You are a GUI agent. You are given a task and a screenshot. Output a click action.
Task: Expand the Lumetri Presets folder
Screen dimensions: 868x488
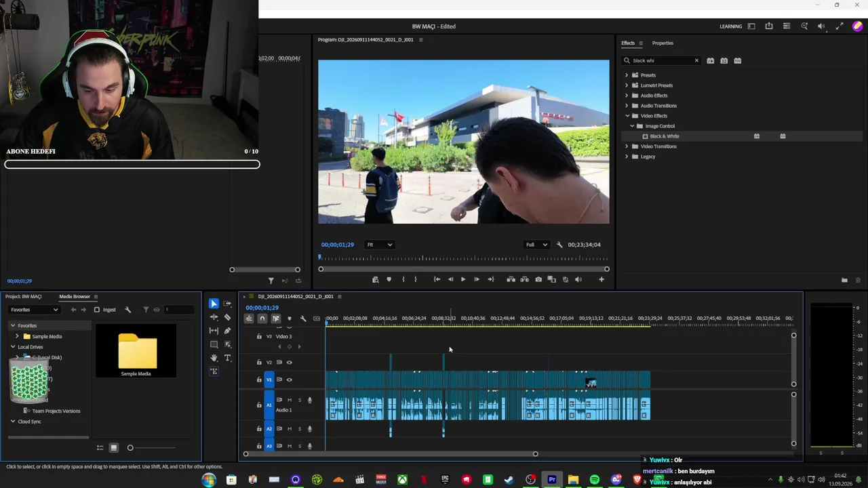627,85
